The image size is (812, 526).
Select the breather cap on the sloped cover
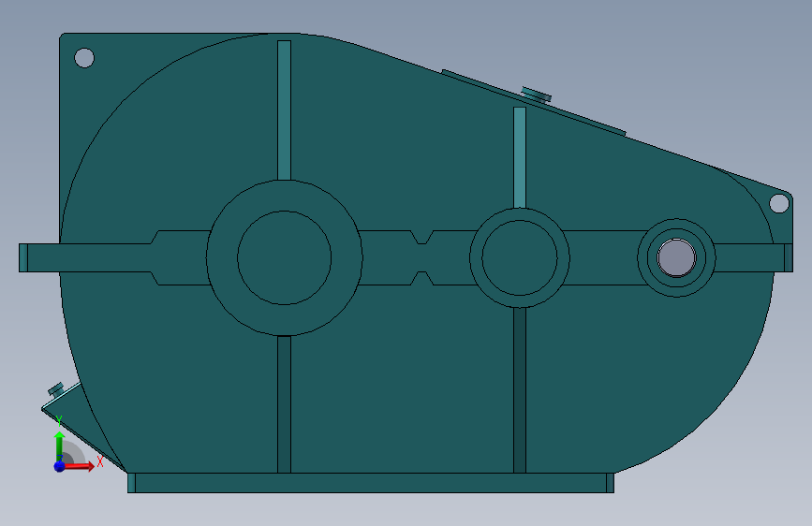[537, 95]
